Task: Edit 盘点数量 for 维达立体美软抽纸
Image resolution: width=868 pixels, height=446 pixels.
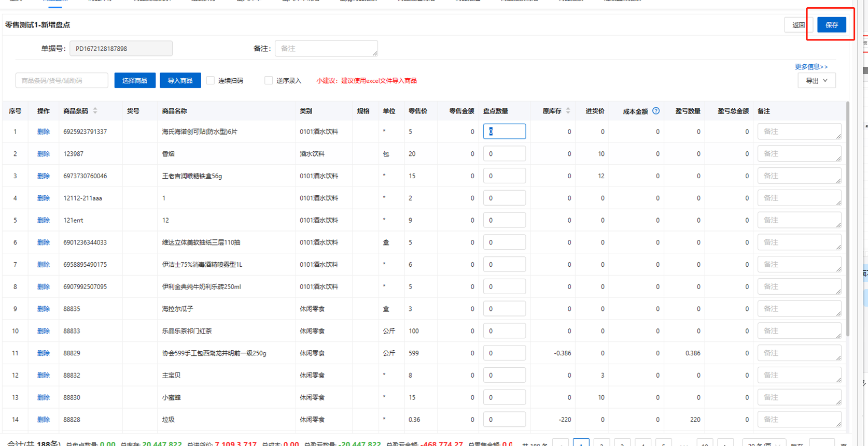Action: pyautogui.click(x=505, y=242)
